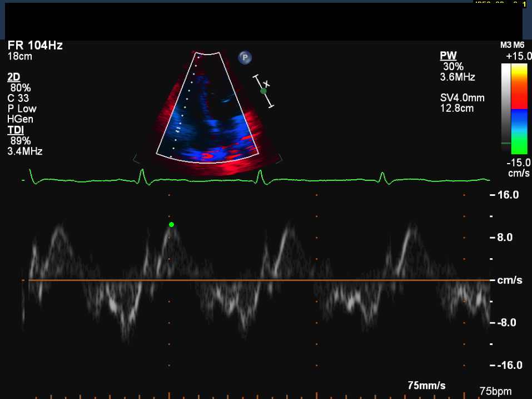532x399 pixels.
Task: Click the x mark on the angle indicator
Action: coord(266,83)
